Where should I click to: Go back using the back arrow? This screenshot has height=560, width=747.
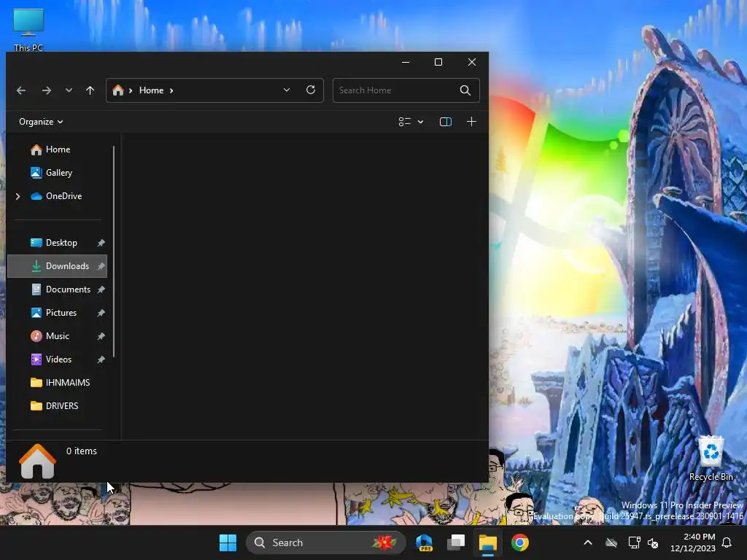coord(21,90)
